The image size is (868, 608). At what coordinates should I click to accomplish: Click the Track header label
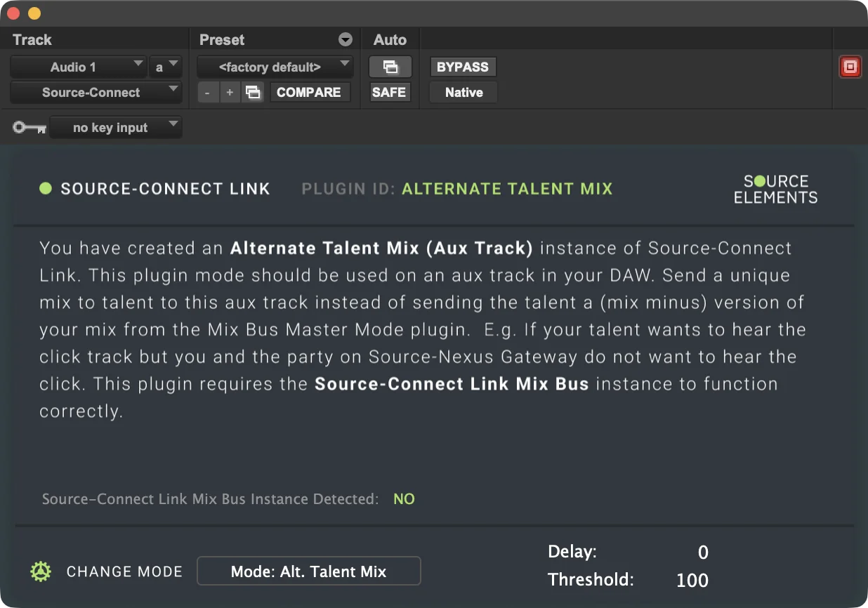pyautogui.click(x=32, y=40)
